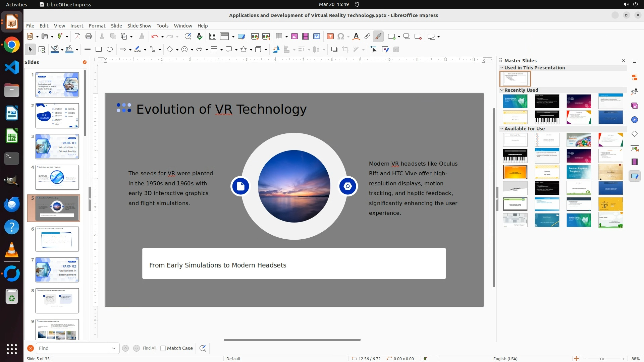This screenshot has width=644, height=362.
Task: Toggle the Shadow icon in drawing toolbar
Action: (334, 50)
